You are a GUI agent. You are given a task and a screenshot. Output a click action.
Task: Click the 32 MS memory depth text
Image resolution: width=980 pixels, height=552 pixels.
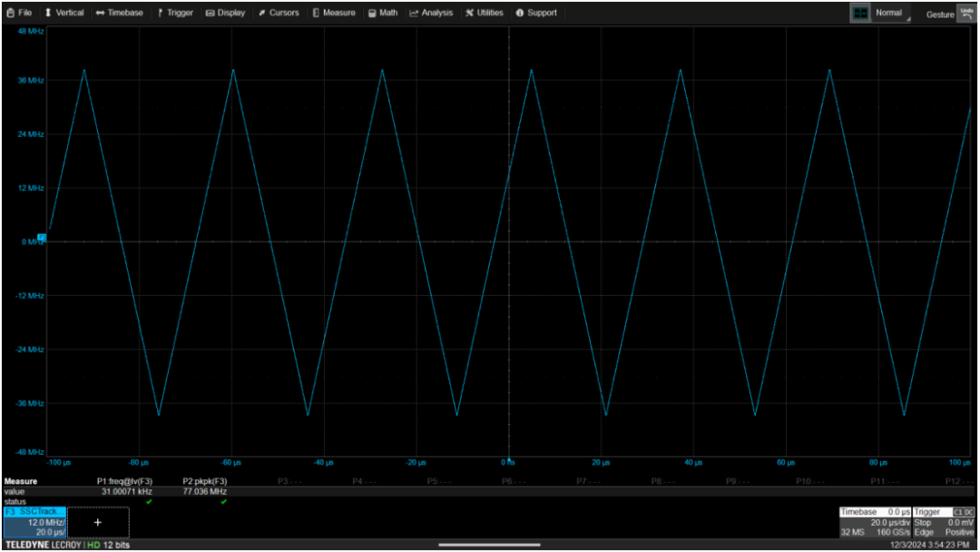pyautogui.click(x=852, y=533)
